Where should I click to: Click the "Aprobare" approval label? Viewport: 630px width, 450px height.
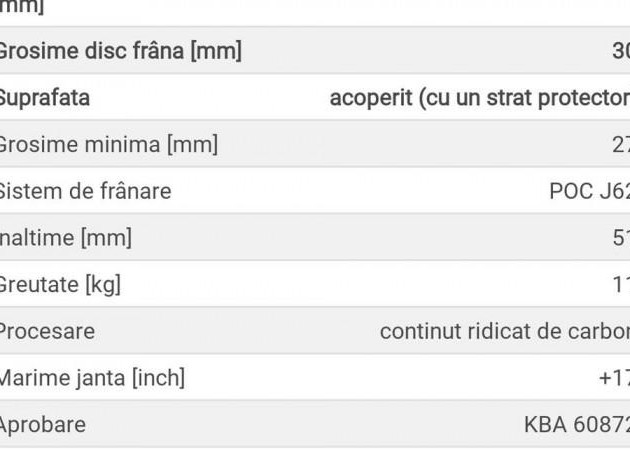tap(43, 424)
